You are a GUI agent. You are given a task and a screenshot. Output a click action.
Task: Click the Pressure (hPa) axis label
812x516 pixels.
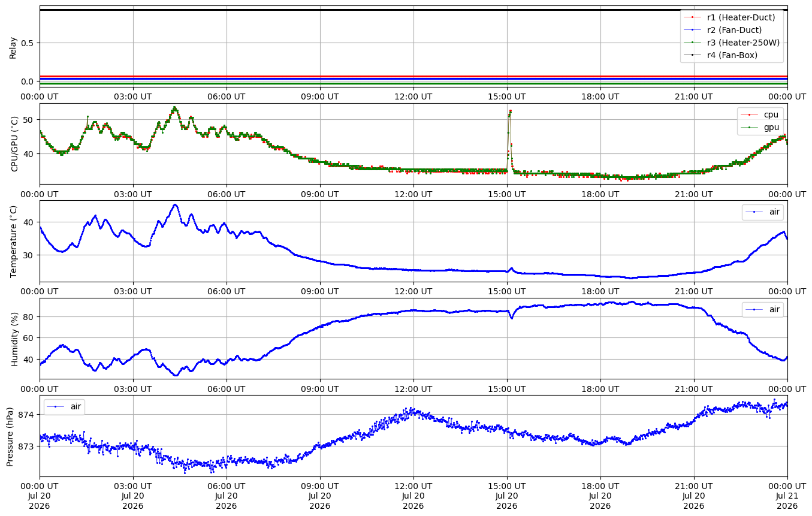click(x=10, y=436)
